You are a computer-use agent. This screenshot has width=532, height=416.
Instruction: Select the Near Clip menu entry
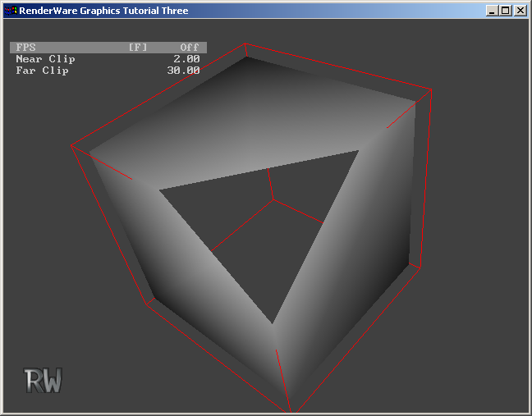point(45,59)
